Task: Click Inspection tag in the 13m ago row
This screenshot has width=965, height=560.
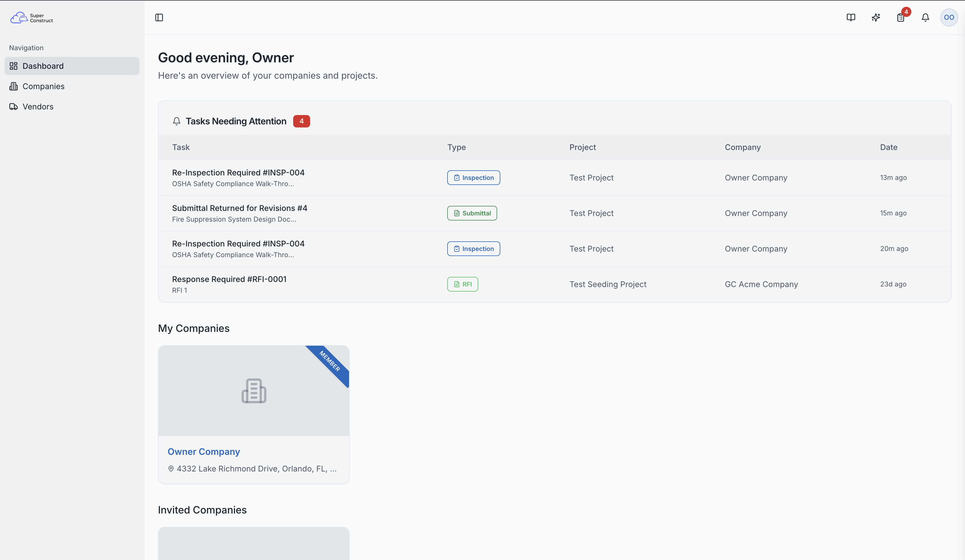Action: 474,178
